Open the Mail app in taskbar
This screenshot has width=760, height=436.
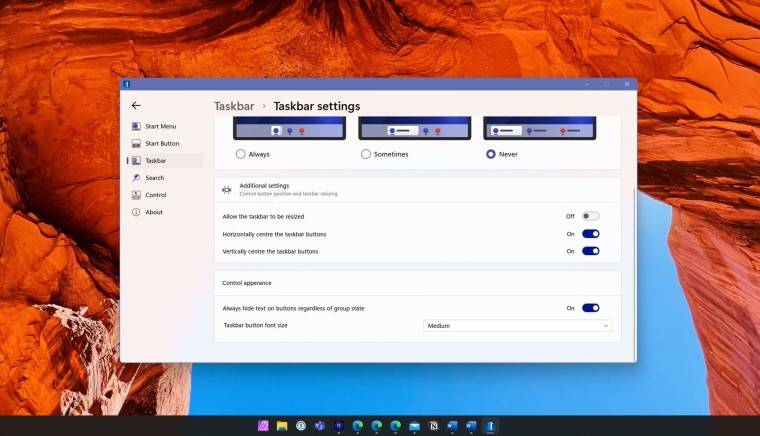[x=414, y=426]
